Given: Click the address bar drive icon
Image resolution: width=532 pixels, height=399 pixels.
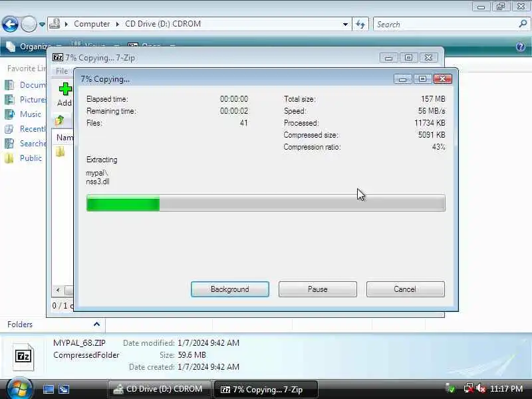Looking at the screenshot, I should pos(55,24).
